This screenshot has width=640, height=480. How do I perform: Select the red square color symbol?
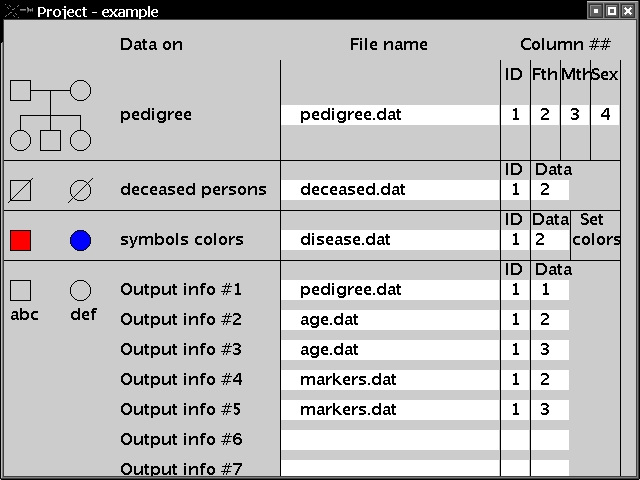pyautogui.click(x=20, y=240)
